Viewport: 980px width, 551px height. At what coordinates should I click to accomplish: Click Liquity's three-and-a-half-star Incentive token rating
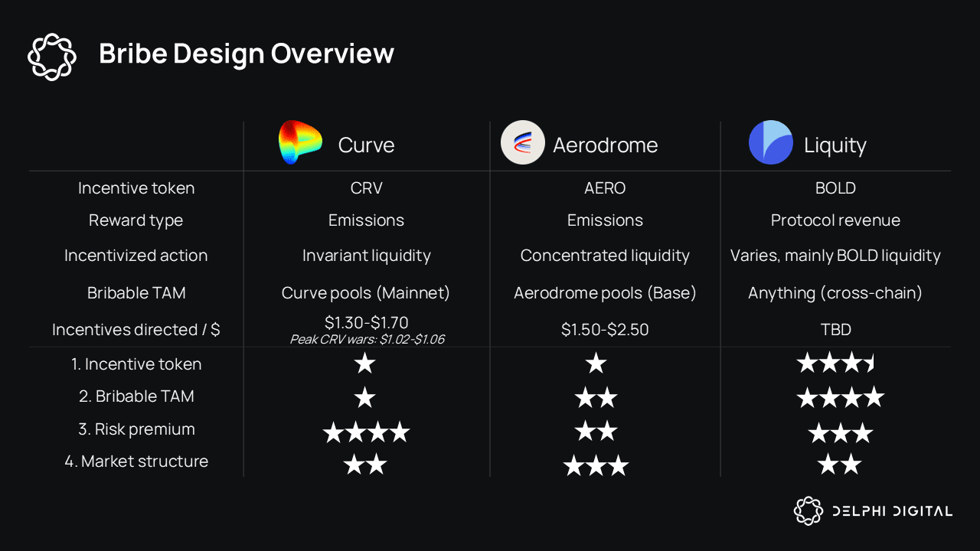click(835, 363)
